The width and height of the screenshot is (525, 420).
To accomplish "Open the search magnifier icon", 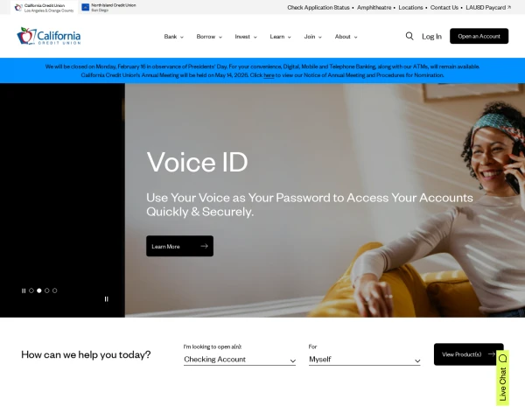I will pos(409,36).
